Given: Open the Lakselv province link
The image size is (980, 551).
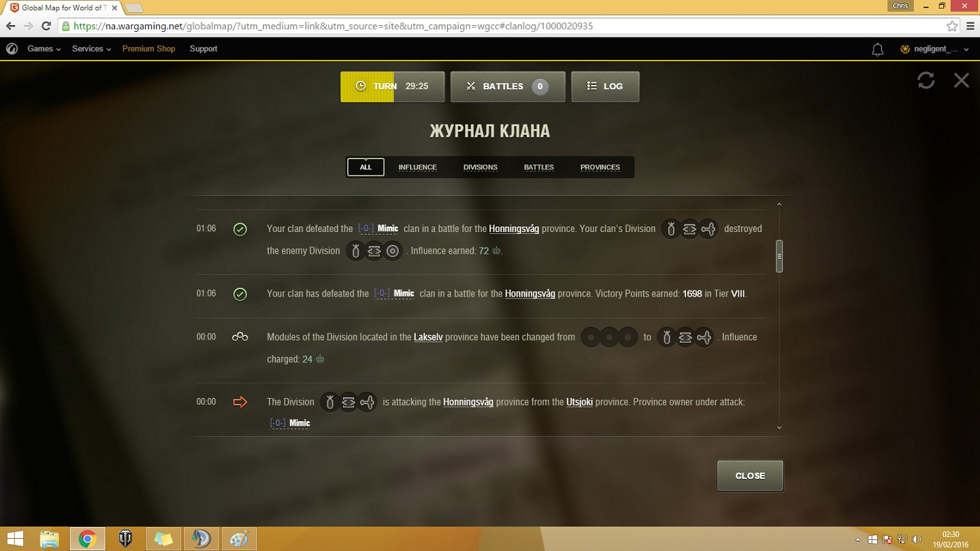Looking at the screenshot, I should [428, 337].
